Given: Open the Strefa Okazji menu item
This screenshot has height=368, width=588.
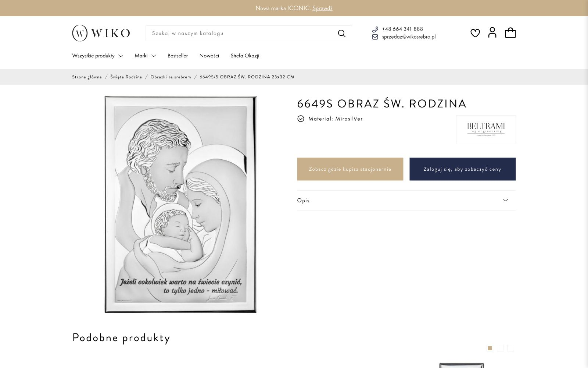Looking at the screenshot, I should point(245,56).
